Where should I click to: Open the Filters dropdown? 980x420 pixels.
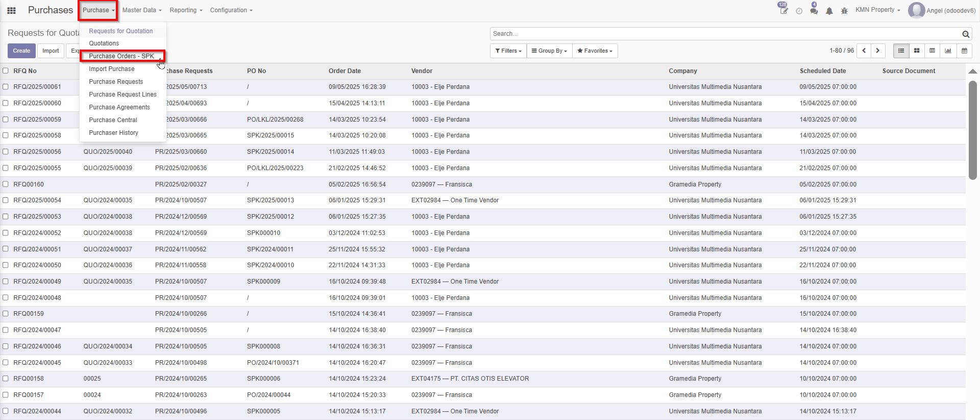click(508, 51)
